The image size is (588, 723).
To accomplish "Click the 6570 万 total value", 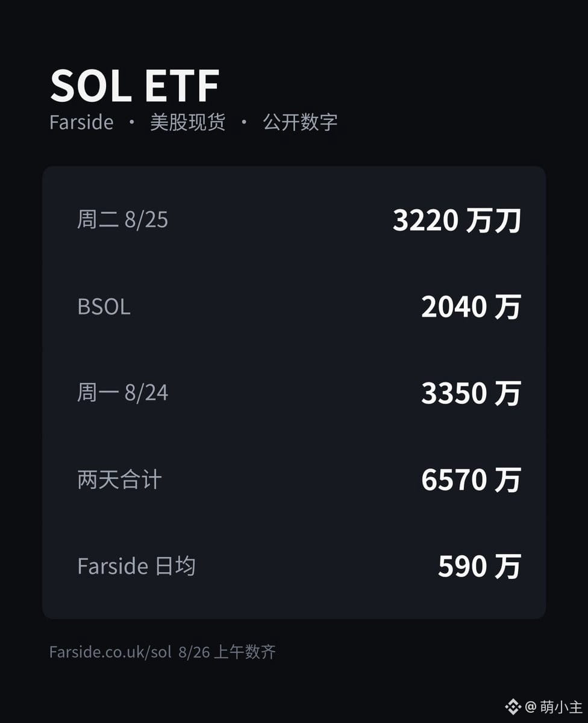I will 471,480.
